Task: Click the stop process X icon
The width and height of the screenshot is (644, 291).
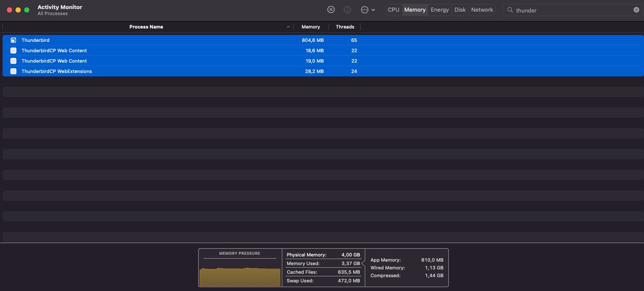Action: [x=331, y=10]
